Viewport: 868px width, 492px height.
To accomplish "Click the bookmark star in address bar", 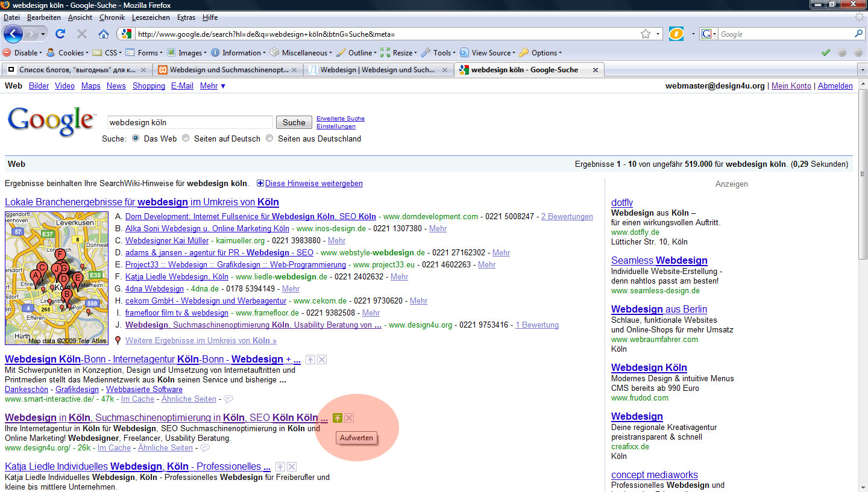I will coord(646,34).
